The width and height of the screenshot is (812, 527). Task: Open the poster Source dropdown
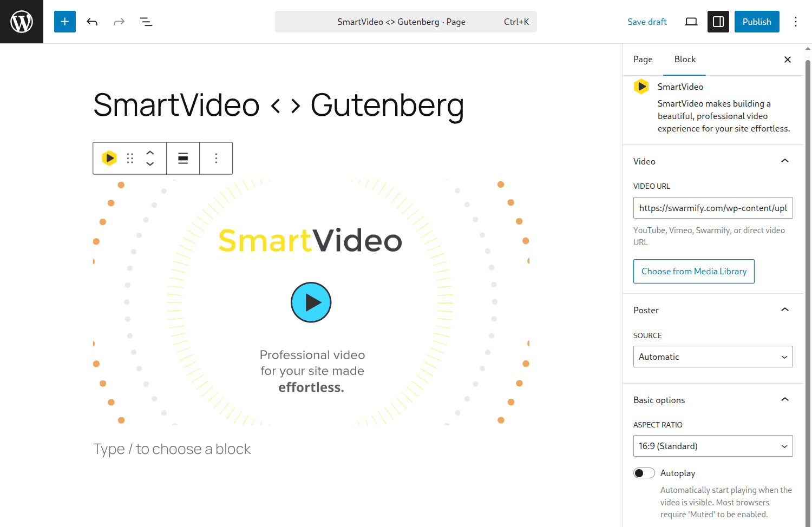click(713, 356)
